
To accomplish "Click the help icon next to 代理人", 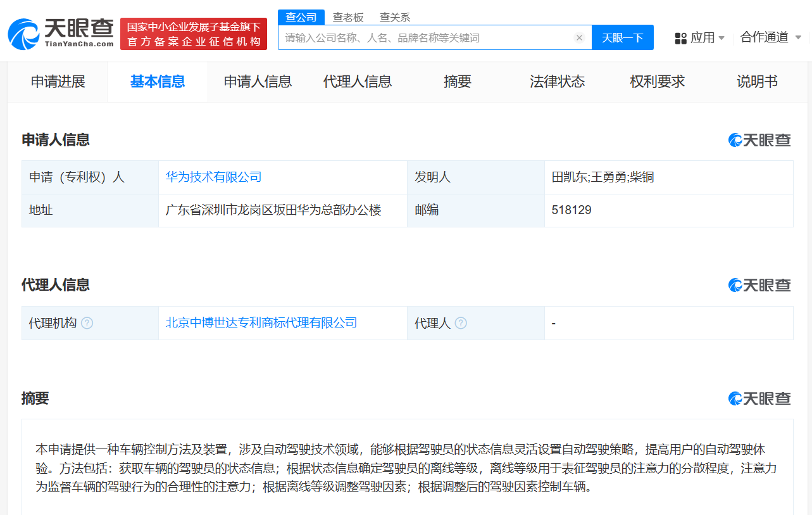I will [460, 323].
